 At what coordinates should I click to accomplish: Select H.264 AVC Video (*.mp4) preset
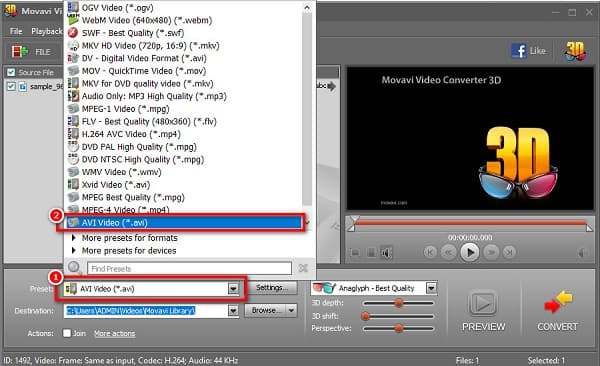(131, 134)
